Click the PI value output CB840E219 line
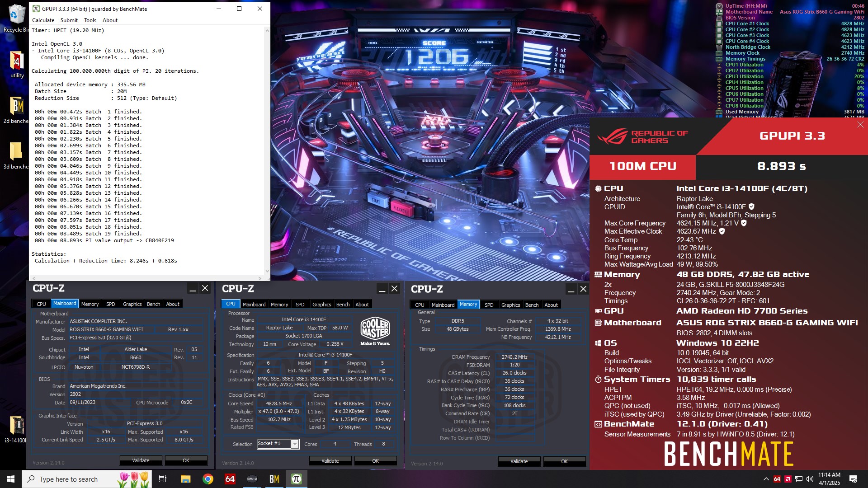Viewport: 868px width, 488px height. pyautogui.click(x=104, y=240)
